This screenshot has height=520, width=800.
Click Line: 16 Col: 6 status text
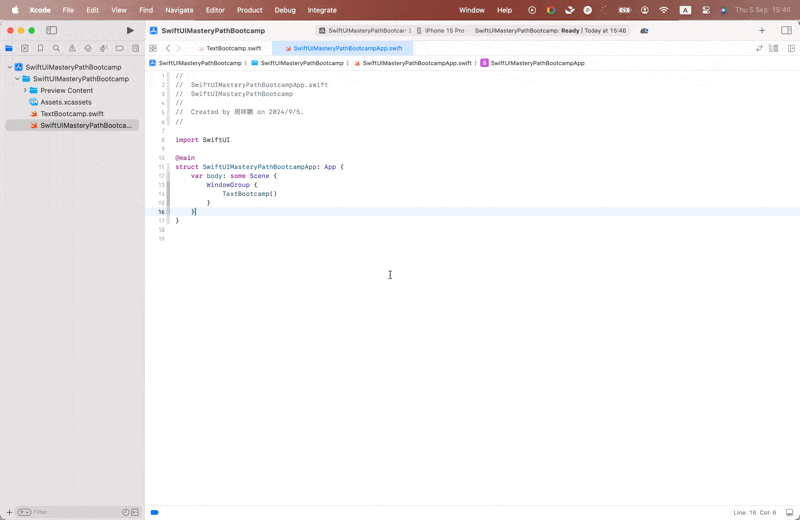click(755, 512)
